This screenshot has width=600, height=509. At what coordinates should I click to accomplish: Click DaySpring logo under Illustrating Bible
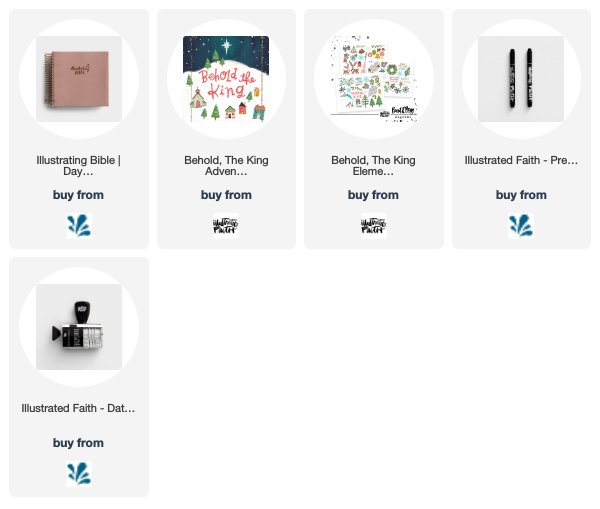pos(78,226)
